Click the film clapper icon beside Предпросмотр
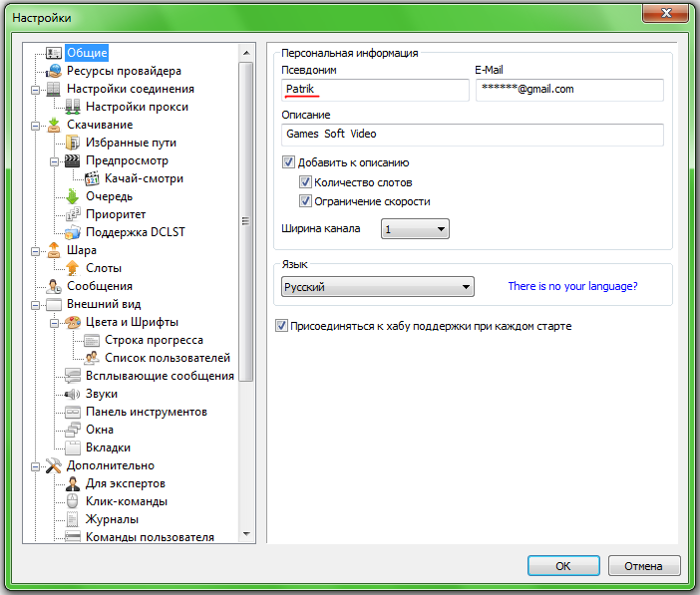The width and height of the screenshot is (700, 595). (x=72, y=160)
